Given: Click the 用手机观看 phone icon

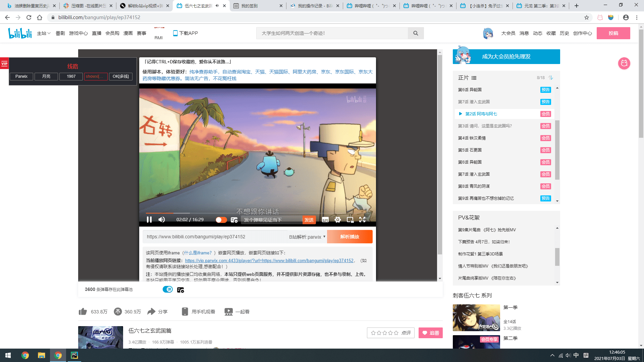Looking at the screenshot, I should click(x=185, y=312).
